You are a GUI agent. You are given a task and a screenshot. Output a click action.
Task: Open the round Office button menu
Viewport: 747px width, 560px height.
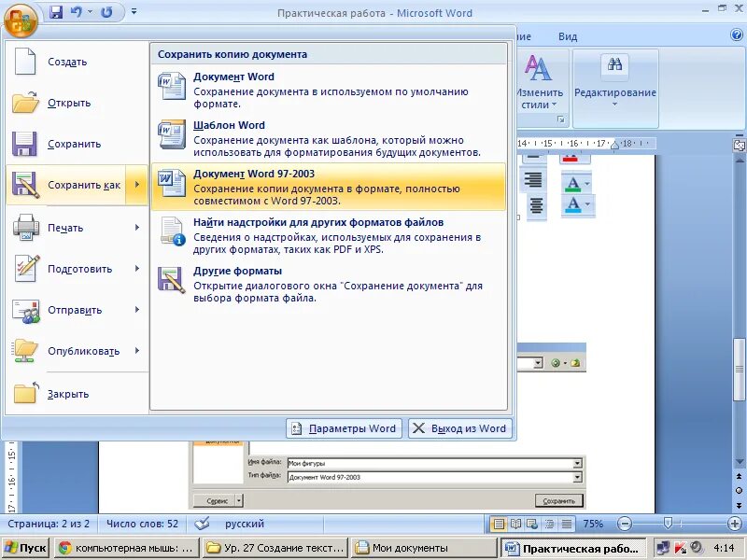21,20
